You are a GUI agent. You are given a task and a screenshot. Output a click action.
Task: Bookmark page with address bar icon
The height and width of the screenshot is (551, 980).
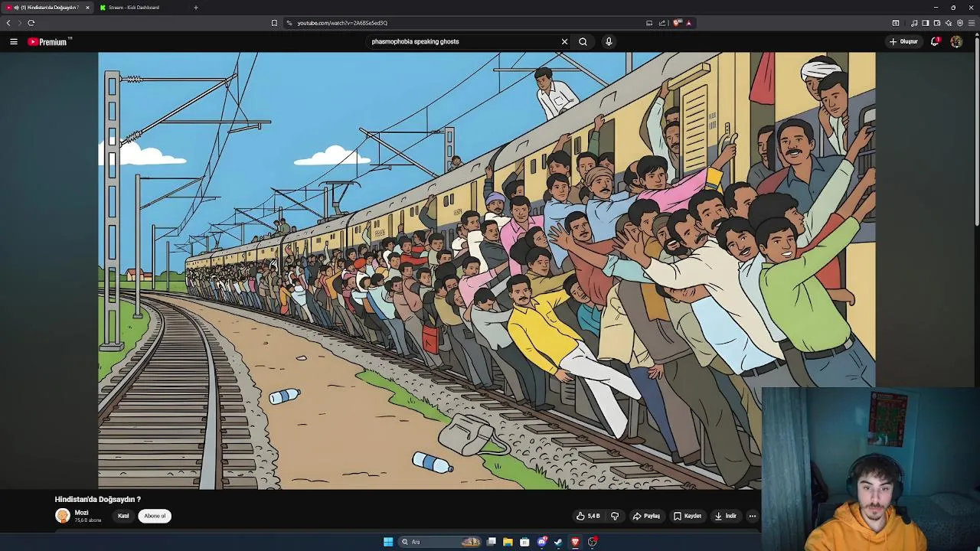point(274,23)
